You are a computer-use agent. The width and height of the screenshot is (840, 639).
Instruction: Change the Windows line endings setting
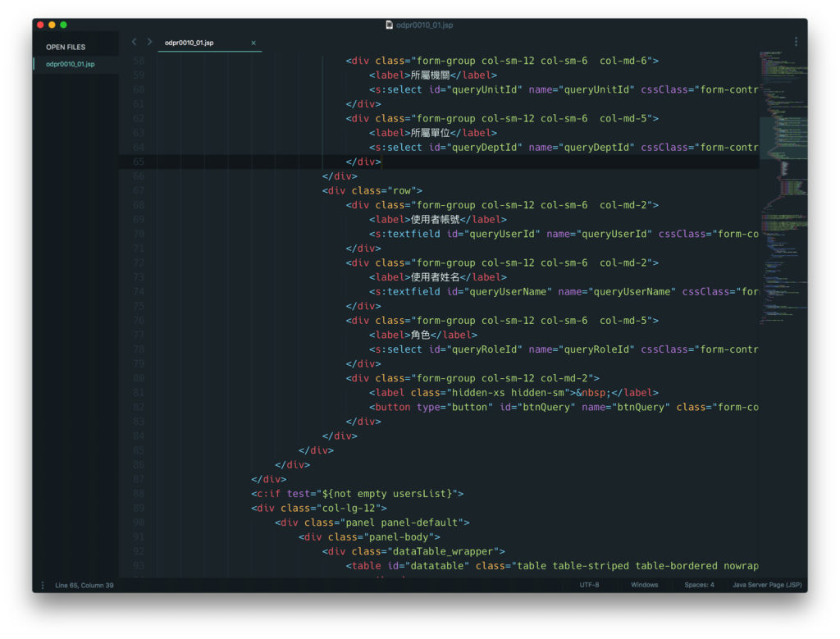644,585
